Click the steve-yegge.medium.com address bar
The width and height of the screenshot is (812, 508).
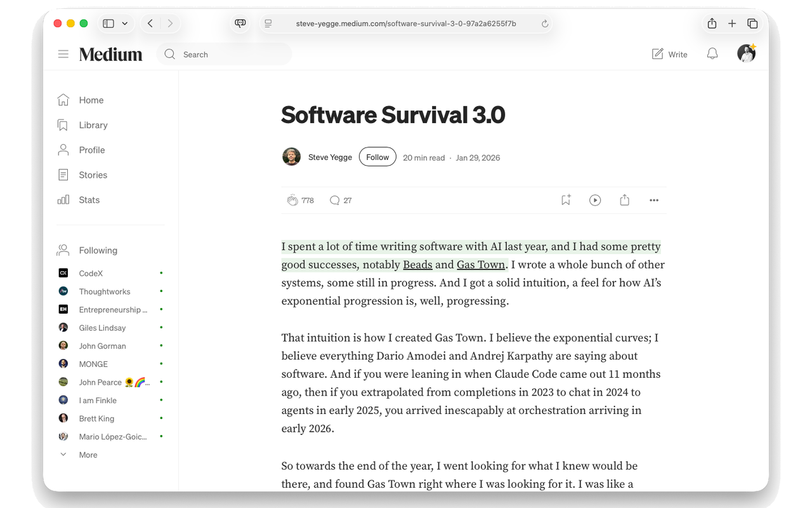pyautogui.click(x=406, y=23)
